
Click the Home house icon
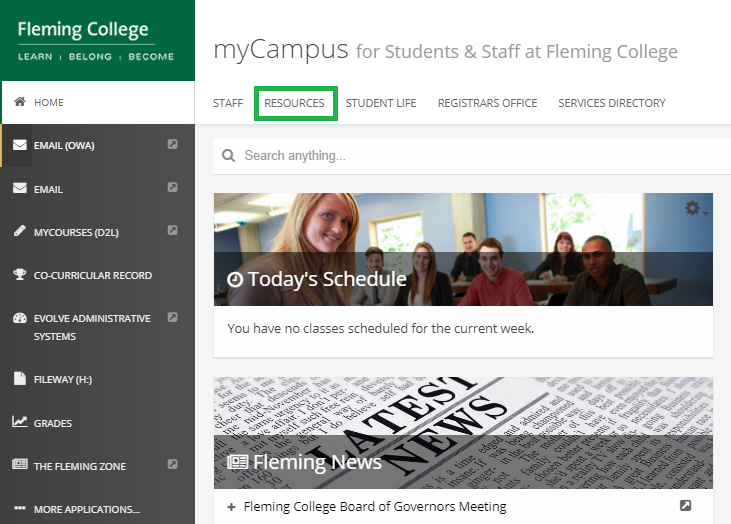point(20,102)
